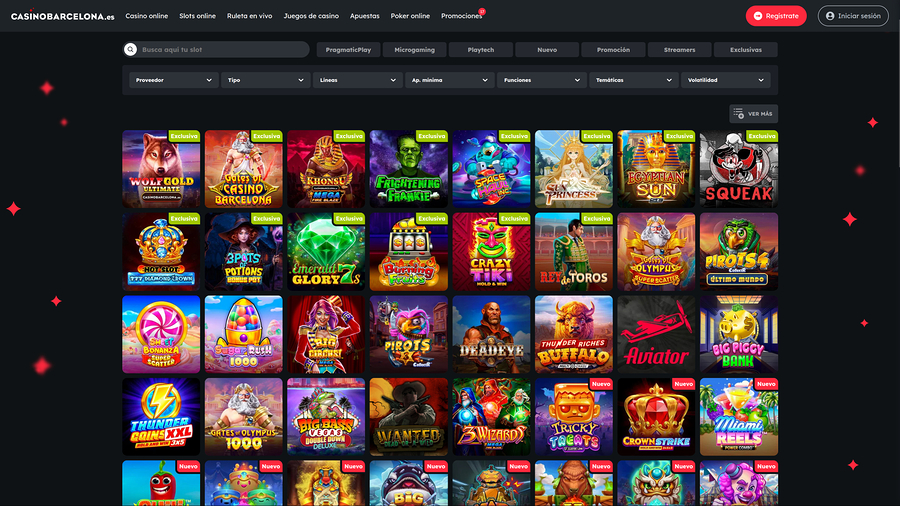Open Thunder Coins XXL slot
The image size is (900, 506).
click(x=161, y=417)
